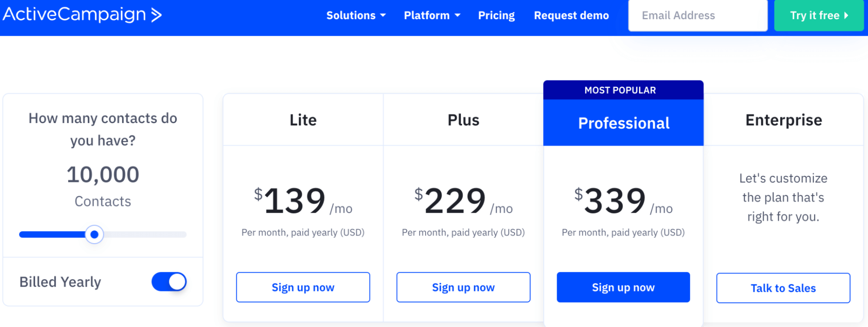The image size is (868, 327).
Task: Click the arrow icon inside Try it free
Action: coord(845,15)
